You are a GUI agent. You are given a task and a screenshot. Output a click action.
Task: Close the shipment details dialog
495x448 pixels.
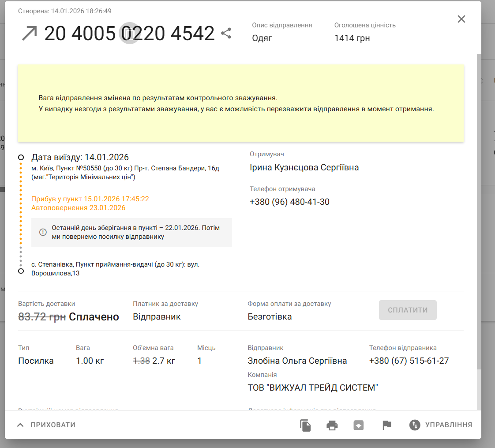461,19
